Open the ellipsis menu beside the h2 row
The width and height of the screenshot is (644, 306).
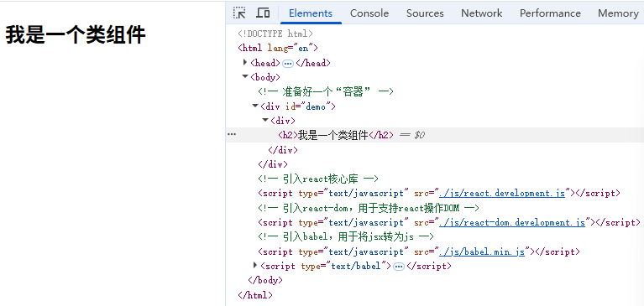(x=232, y=134)
